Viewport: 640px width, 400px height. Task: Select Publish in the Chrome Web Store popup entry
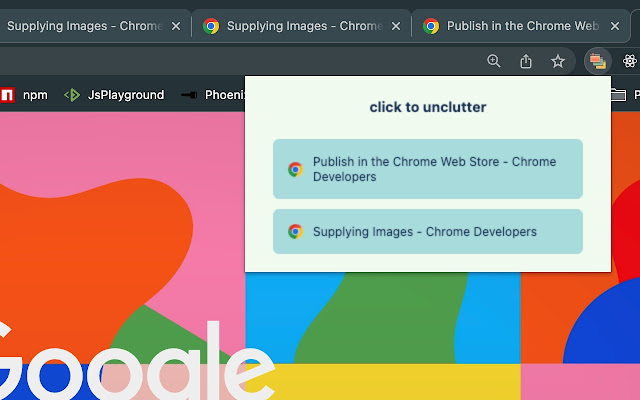tap(428, 169)
